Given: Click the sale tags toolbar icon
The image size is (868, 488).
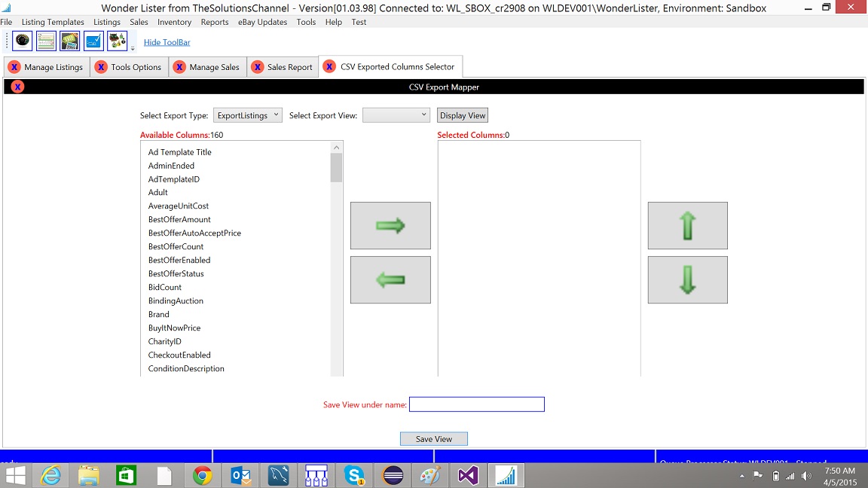Looking at the screenshot, I should 70,41.
